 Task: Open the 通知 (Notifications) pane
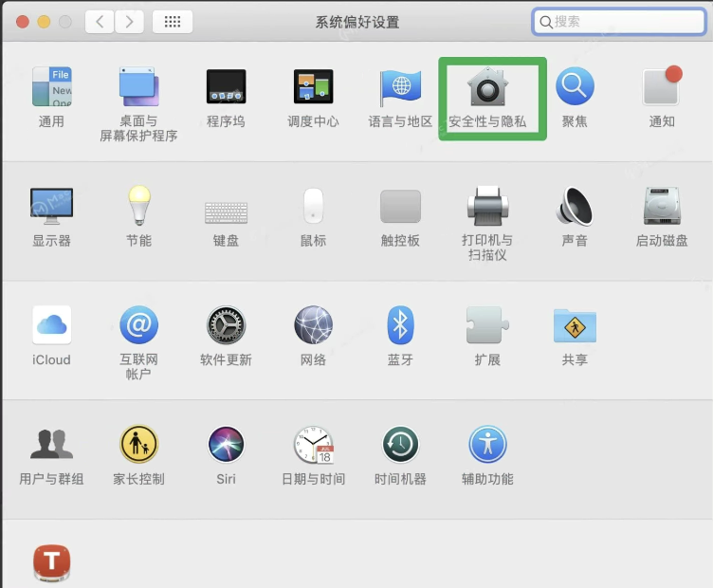click(662, 86)
